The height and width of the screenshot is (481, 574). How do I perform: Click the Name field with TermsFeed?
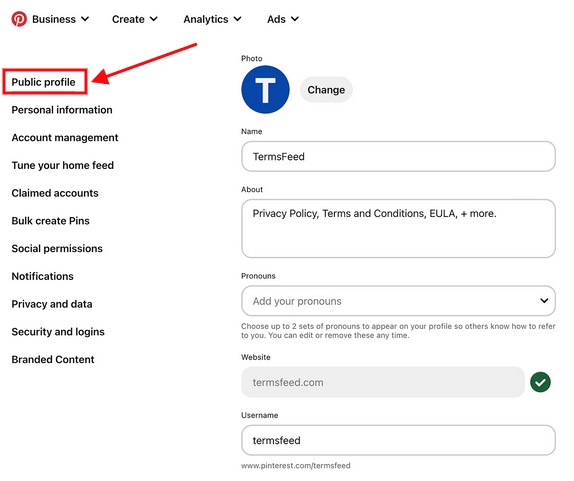tap(398, 156)
